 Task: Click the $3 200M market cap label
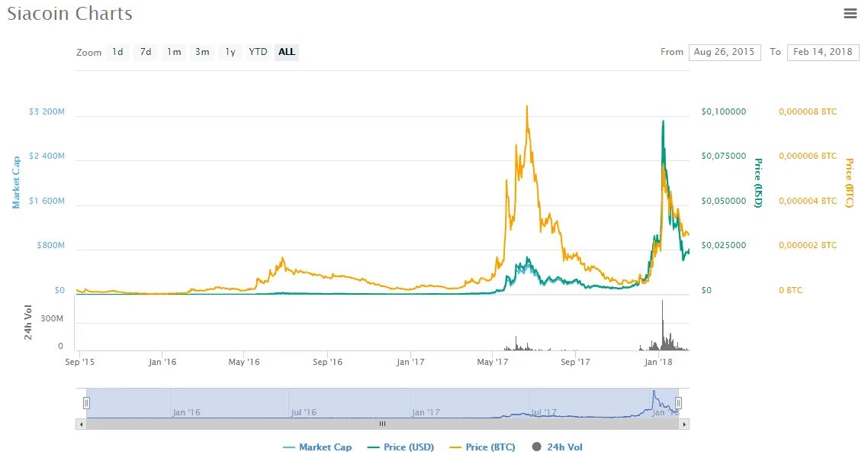point(47,112)
